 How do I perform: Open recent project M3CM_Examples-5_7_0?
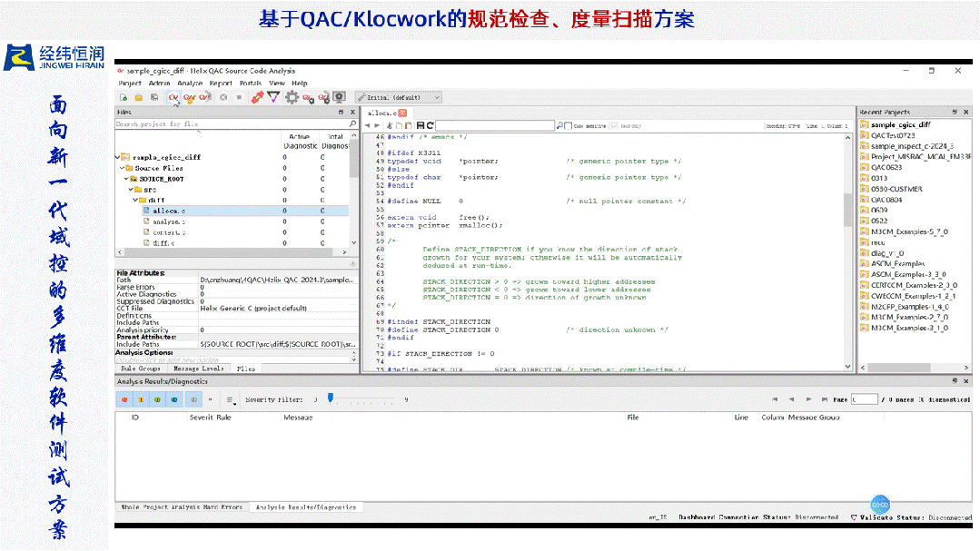909,231
